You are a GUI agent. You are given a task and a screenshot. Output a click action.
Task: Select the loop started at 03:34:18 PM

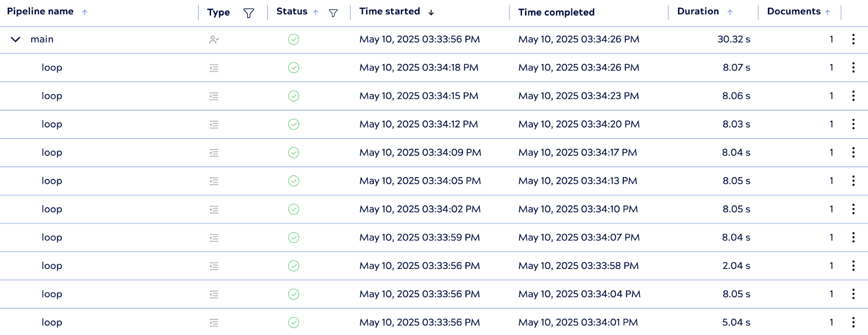pyautogui.click(x=52, y=67)
